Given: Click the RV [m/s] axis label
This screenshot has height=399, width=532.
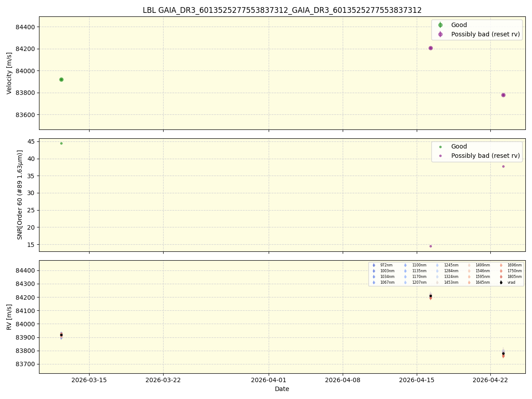Looking at the screenshot, I should tap(9, 317).
